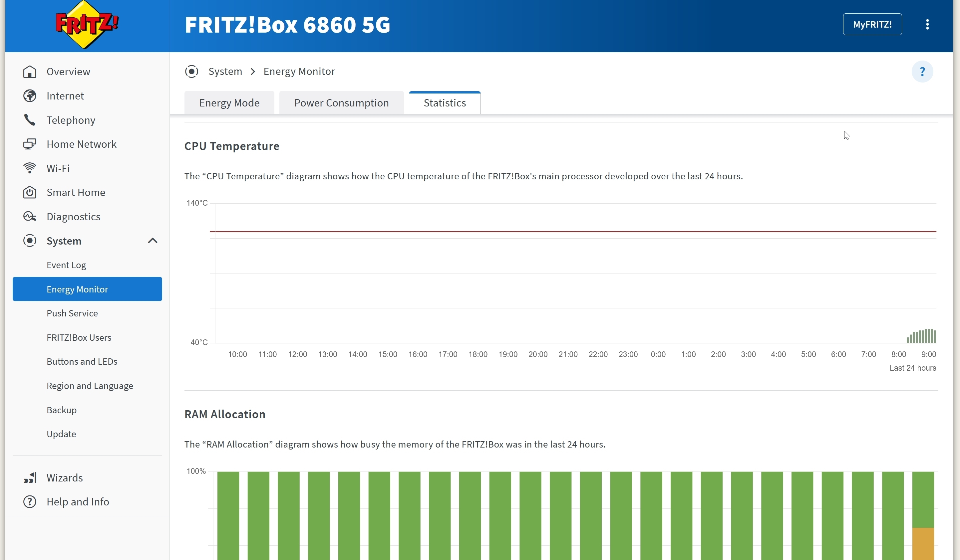Click the 140°C axis label
The height and width of the screenshot is (560, 960).
tap(197, 203)
